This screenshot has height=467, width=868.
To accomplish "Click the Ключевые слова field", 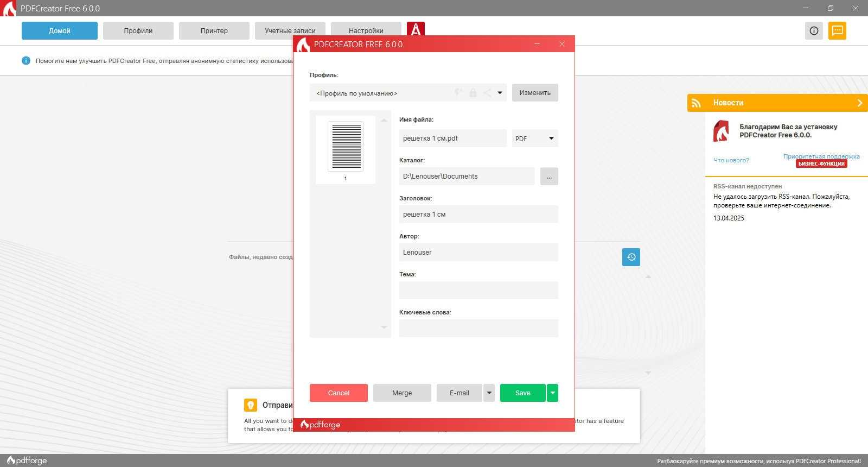I will [478, 329].
